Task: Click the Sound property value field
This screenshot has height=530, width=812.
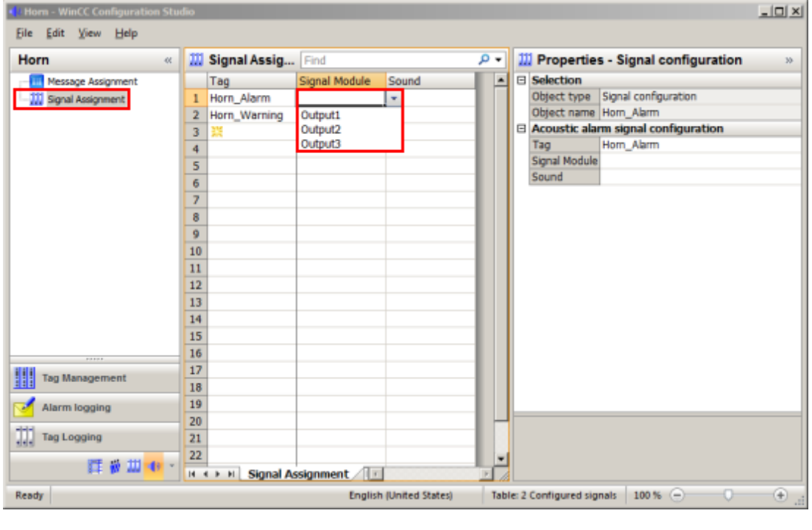Action: click(700, 177)
